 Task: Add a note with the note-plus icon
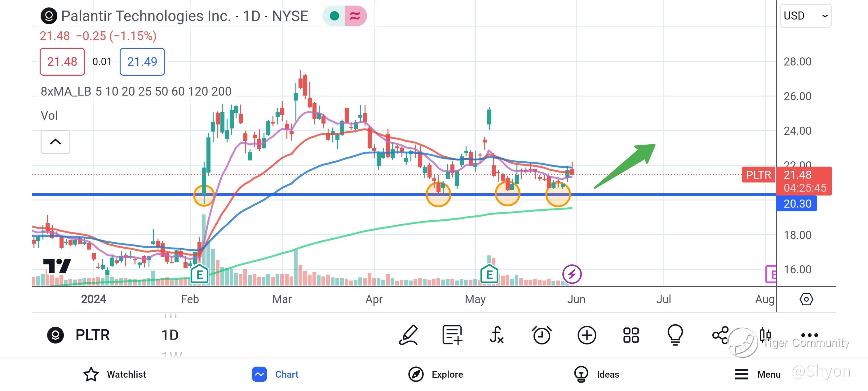(452, 335)
